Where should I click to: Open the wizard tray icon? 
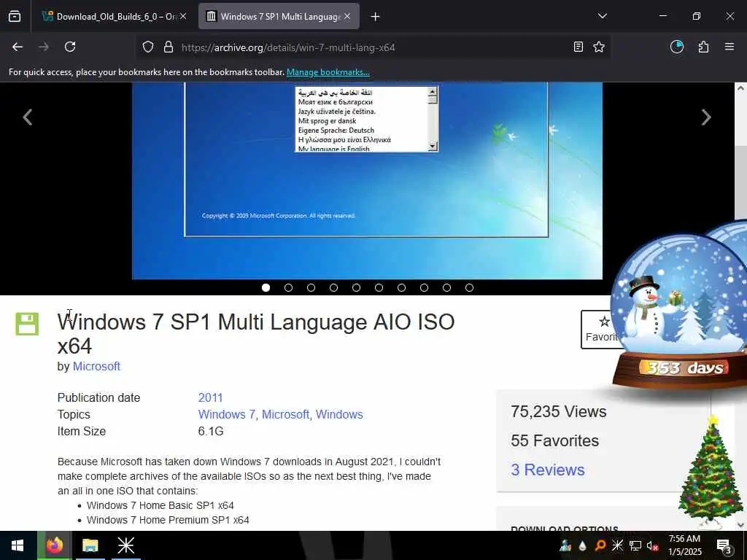(565, 545)
